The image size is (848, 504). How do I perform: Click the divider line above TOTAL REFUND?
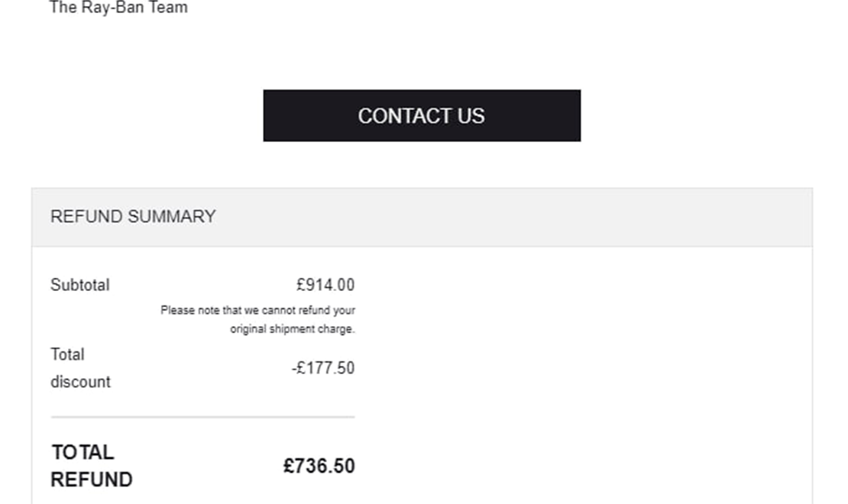202,417
